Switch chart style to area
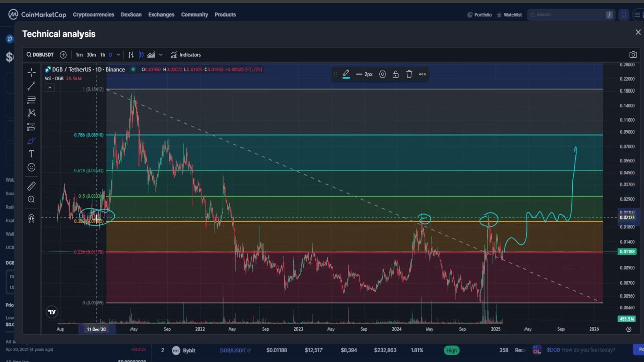Image resolution: width=644 pixels, height=362 pixels. (151, 55)
